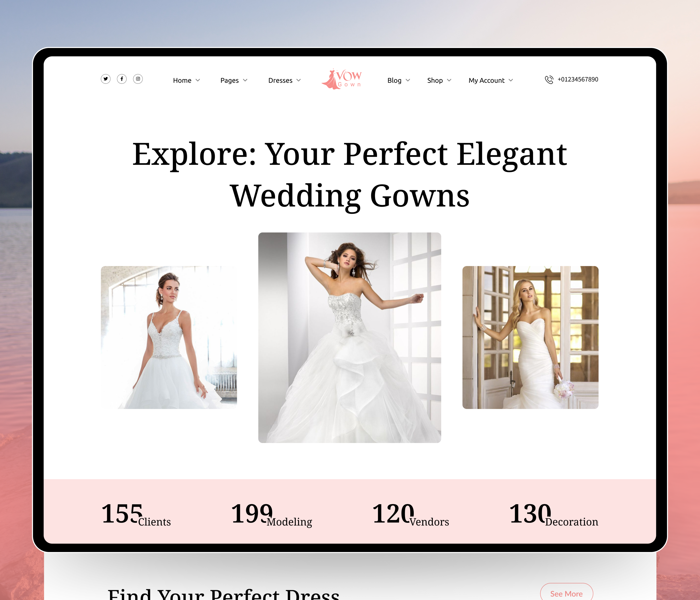Viewport: 700px width, 600px height.
Task: Call the +01234567890 phone link
Action: click(578, 80)
